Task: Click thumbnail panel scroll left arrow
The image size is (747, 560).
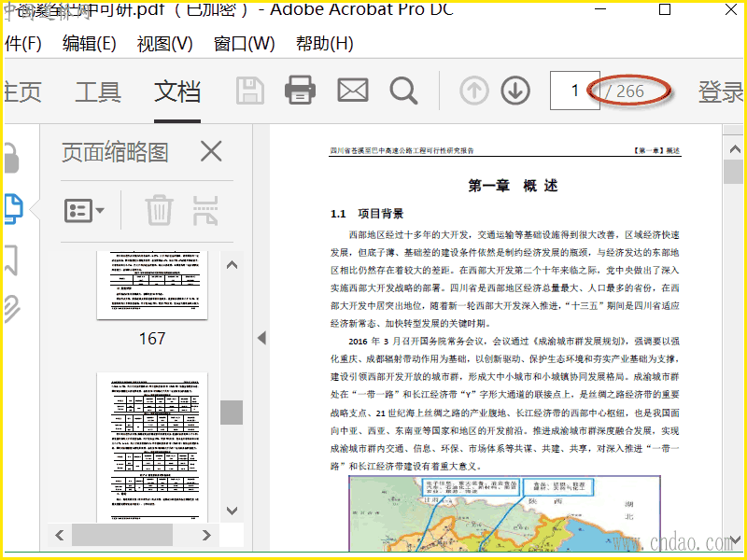Action: coord(60,535)
